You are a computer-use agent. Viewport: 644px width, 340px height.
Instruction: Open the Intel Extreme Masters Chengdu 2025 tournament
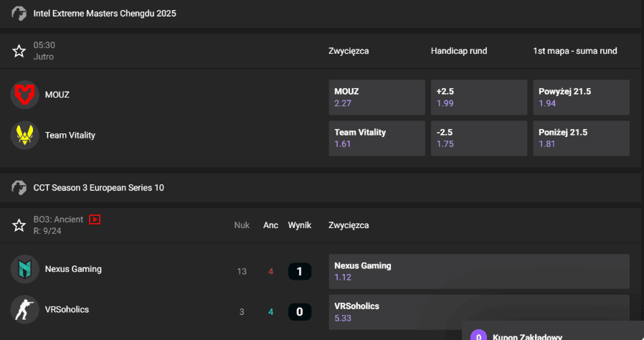pyautogui.click(x=105, y=14)
